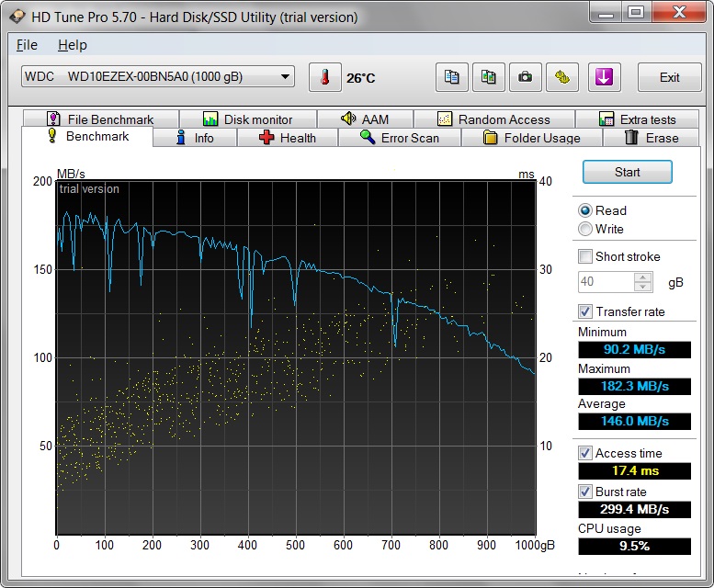
Task: Open options with the yellow tools icon
Action: click(561, 77)
